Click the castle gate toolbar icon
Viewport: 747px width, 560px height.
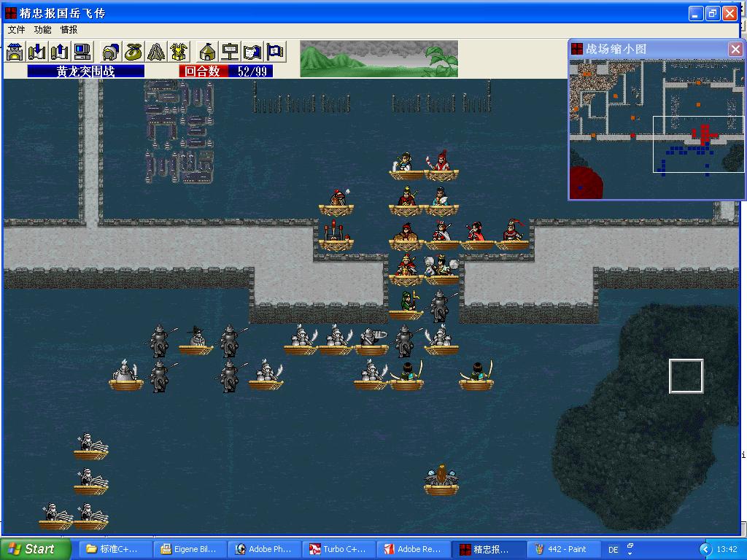point(15,52)
